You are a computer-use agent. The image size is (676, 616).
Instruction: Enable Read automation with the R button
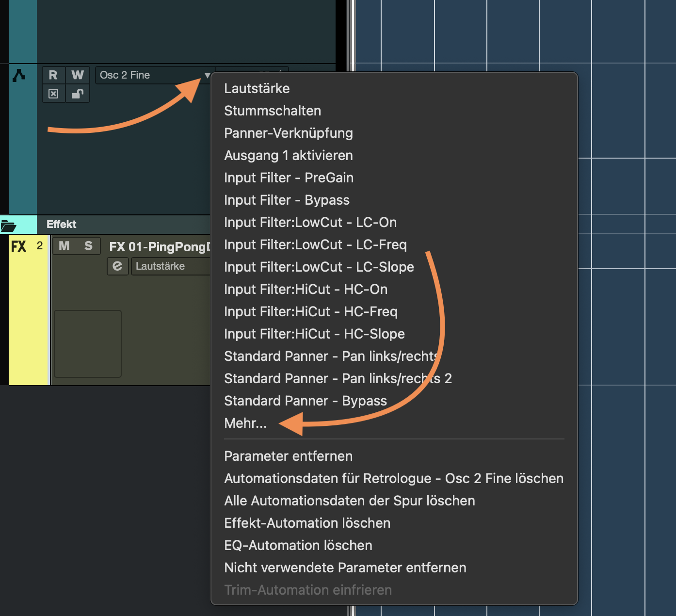click(53, 75)
